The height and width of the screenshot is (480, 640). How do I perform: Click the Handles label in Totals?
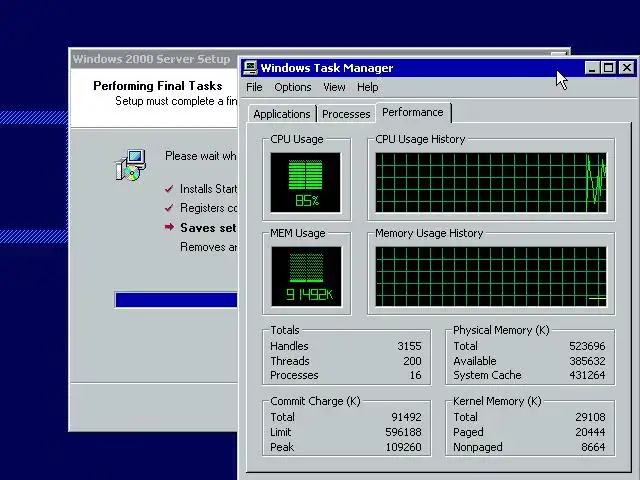tap(289, 346)
